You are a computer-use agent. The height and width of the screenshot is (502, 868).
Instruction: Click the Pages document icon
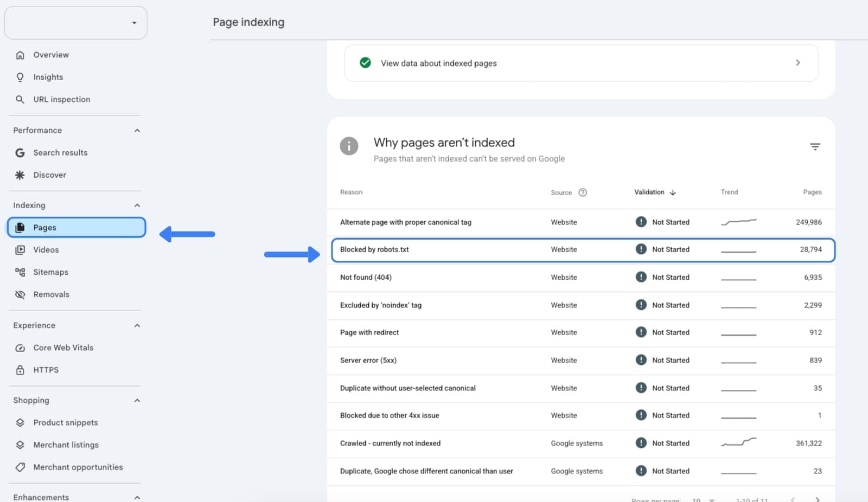[20, 228]
